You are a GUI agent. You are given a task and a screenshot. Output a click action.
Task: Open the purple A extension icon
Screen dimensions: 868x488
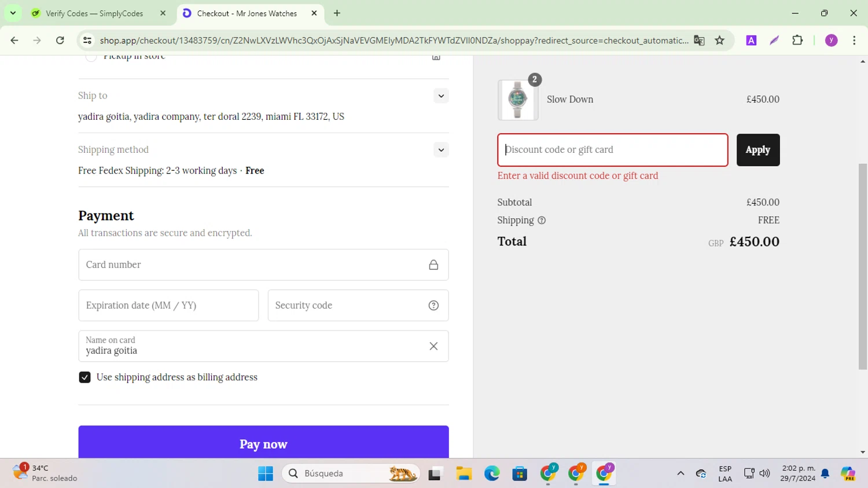coord(751,41)
